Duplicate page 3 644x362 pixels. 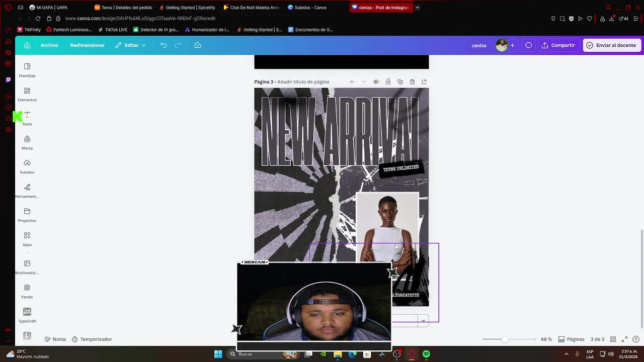pyautogui.click(x=400, y=82)
